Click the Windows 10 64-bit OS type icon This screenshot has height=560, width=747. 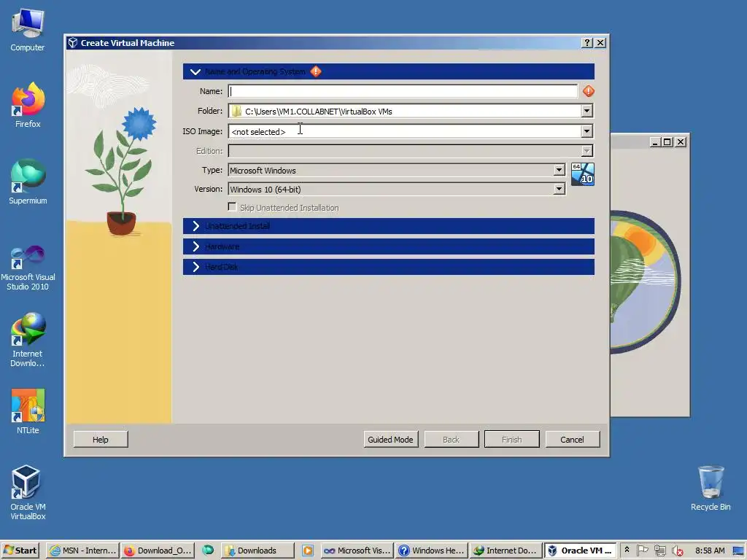point(583,174)
